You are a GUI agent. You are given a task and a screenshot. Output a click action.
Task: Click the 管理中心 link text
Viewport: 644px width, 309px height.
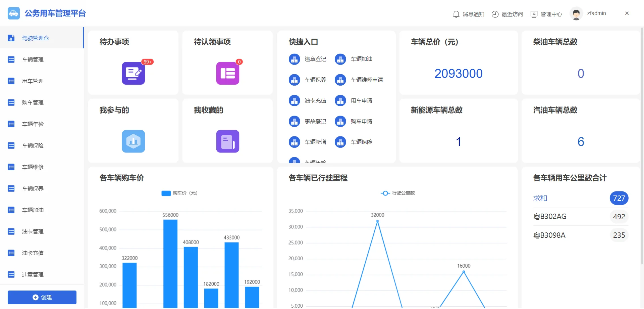pyautogui.click(x=551, y=14)
